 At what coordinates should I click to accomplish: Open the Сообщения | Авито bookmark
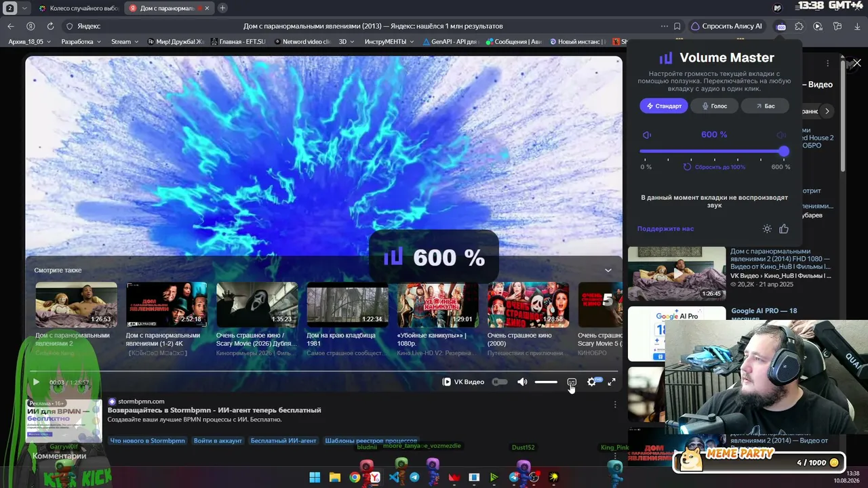point(513,41)
